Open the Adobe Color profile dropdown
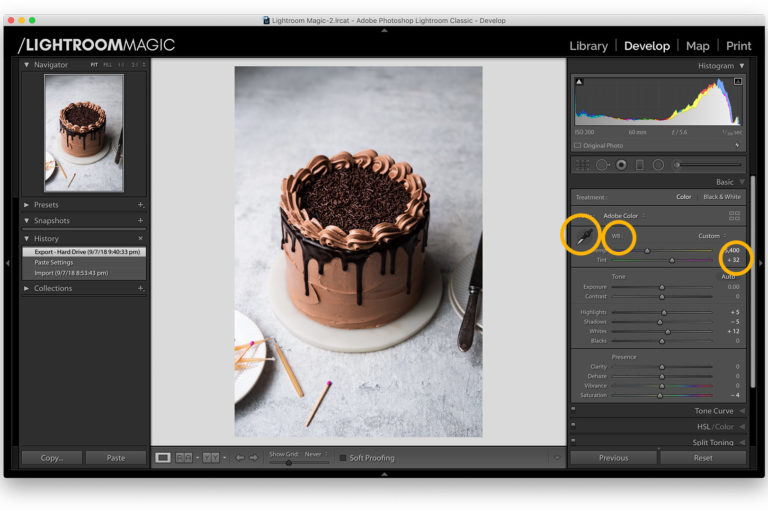The image size is (768, 511). (x=624, y=216)
